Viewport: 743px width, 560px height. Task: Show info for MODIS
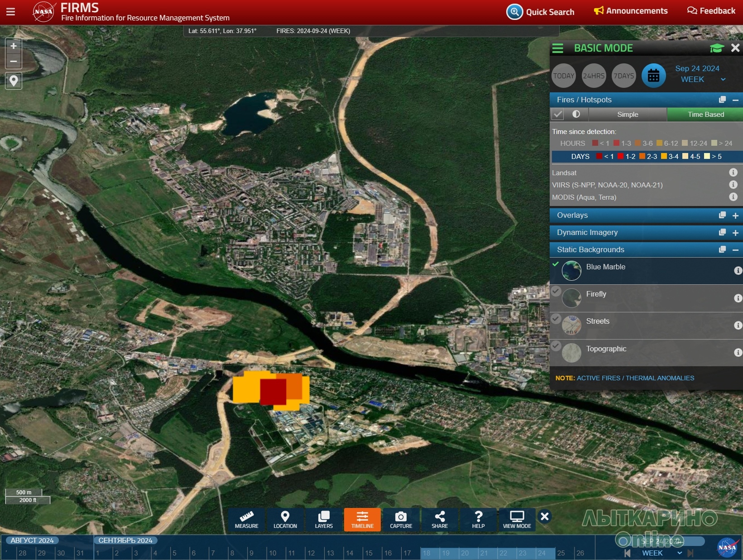733,197
